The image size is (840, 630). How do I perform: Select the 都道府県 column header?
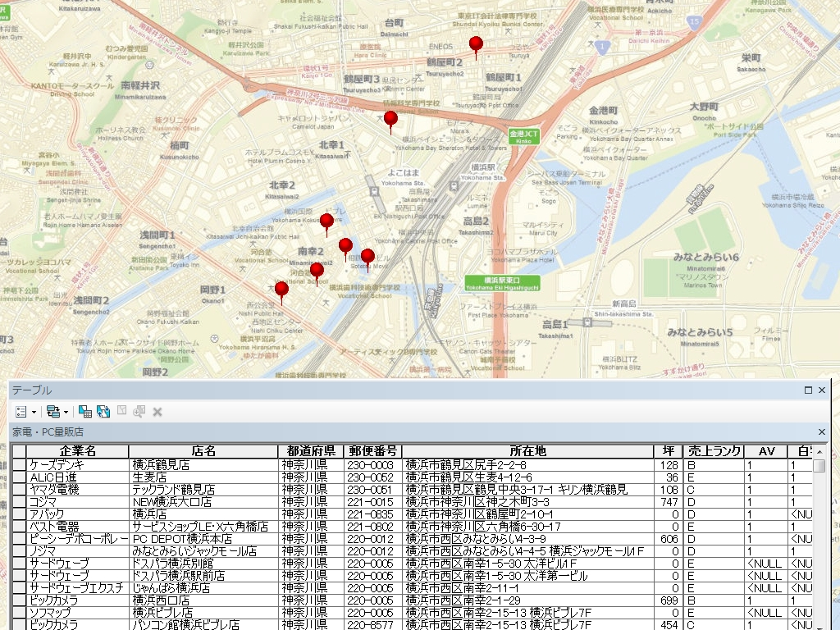point(311,451)
